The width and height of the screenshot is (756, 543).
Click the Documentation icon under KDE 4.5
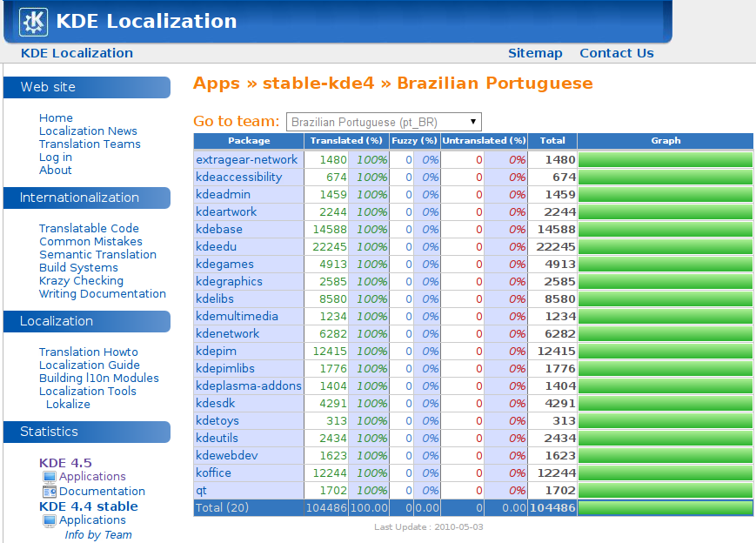50,492
